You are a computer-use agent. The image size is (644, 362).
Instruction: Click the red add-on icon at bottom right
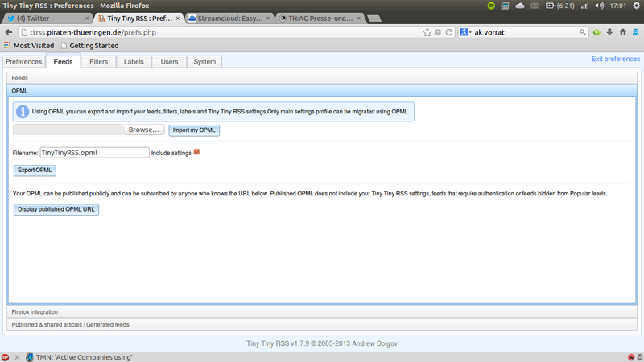coord(631,357)
